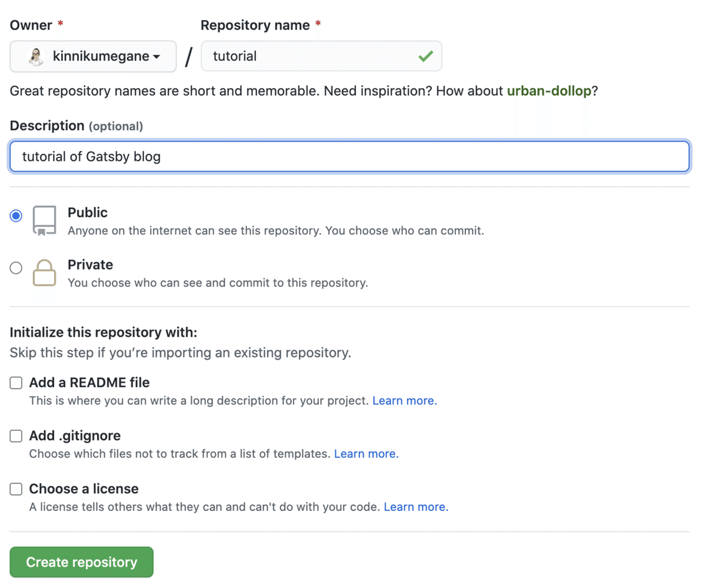Click the green checkmark in repository name field
706x588 pixels.
click(x=425, y=57)
